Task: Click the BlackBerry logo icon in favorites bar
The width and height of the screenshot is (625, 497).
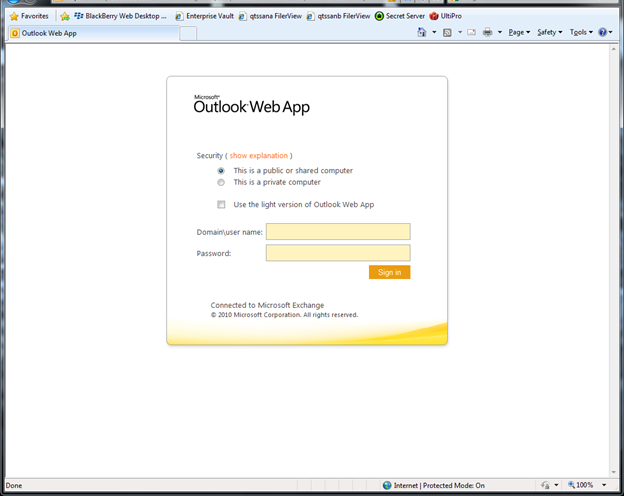Action: (79, 16)
